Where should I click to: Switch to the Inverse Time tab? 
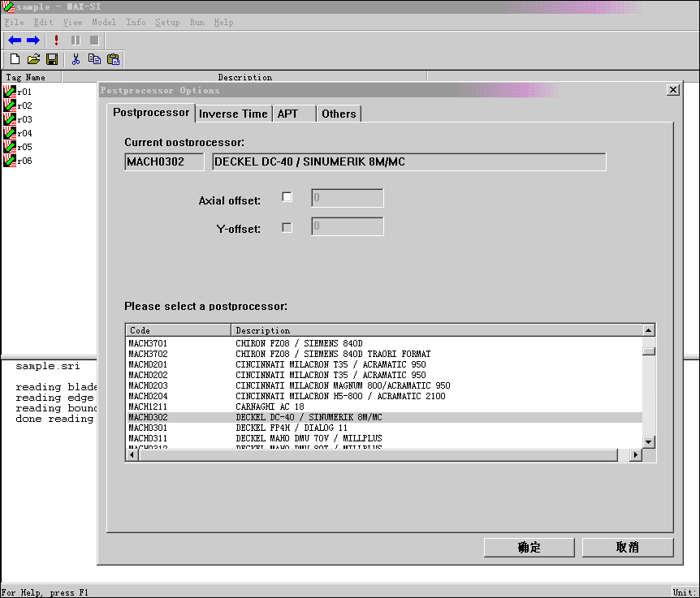pos(233,114)
